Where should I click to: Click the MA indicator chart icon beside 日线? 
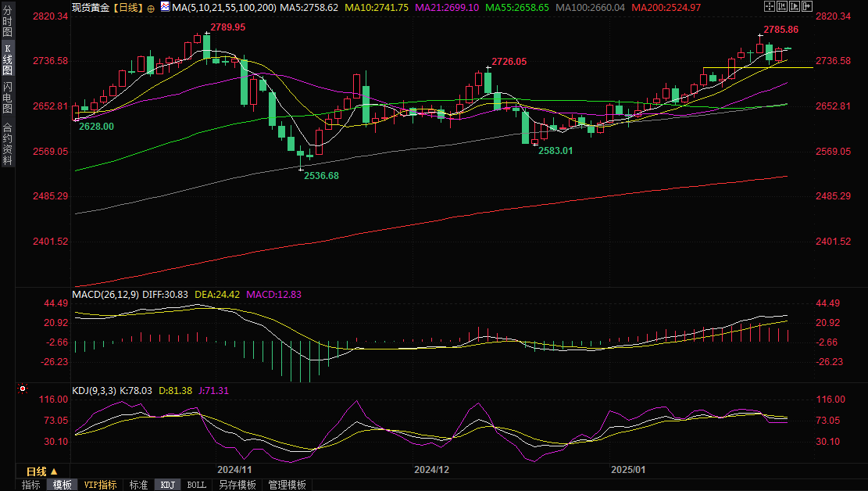pyautogui.click(x=165, y=7)
